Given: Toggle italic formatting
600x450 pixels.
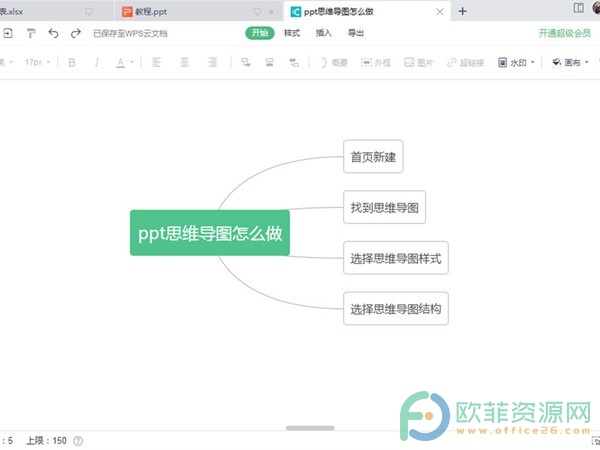Looking at the screenshot, I should [97, 62].
